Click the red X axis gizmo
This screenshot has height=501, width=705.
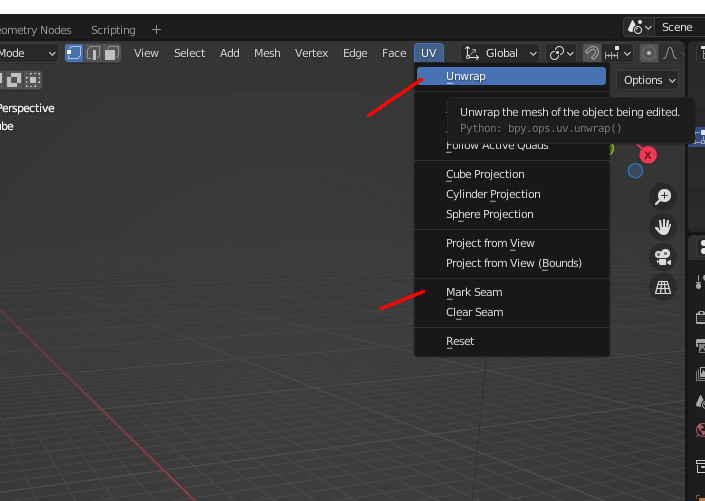click(x=647, y=155)
